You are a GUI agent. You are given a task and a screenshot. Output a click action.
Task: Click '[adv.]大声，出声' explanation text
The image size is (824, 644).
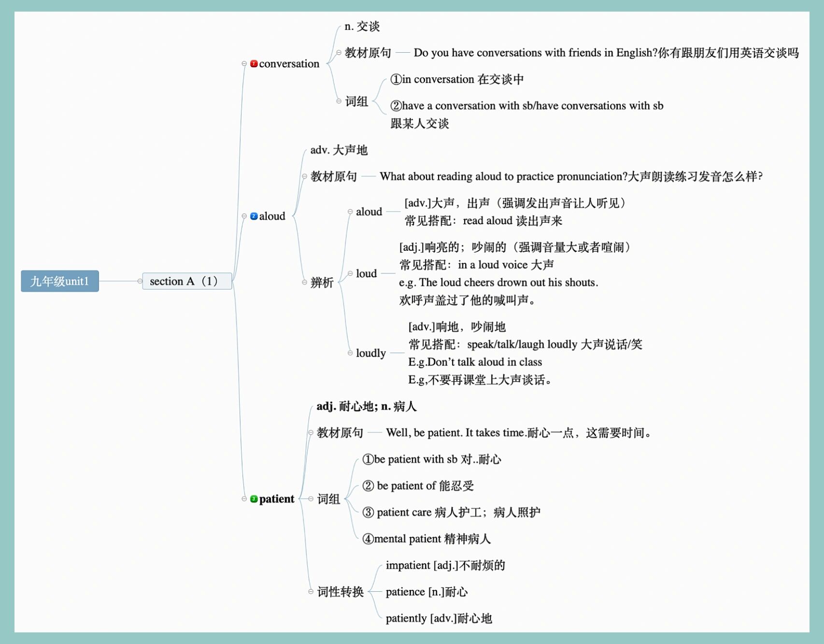click(x=515, y=212)
